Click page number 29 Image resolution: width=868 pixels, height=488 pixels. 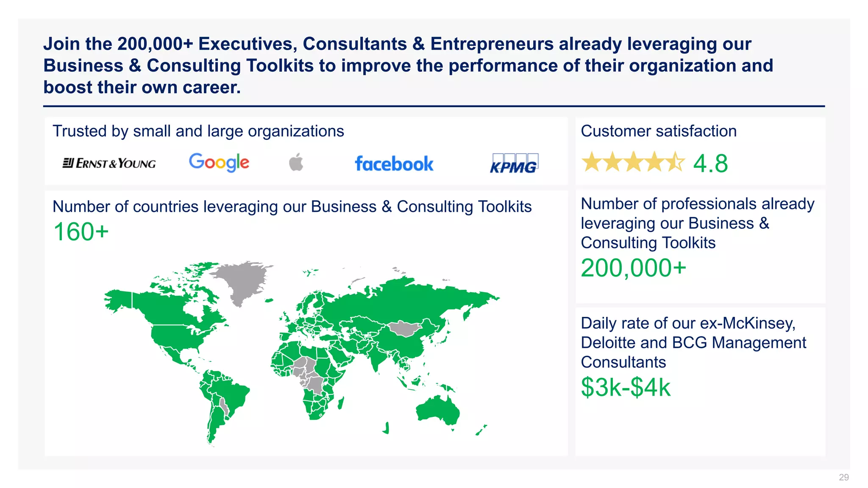pyautogui.click(x=843, y=477)
